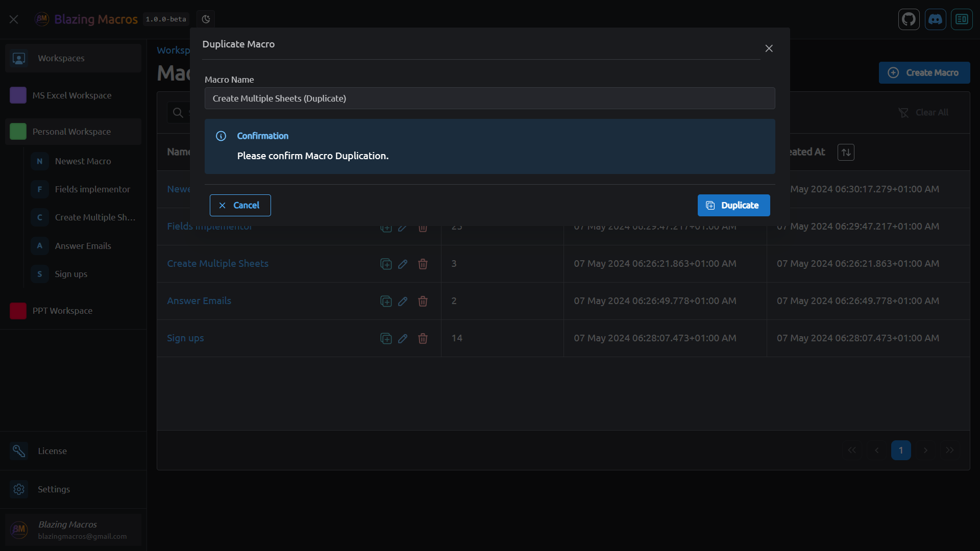Click the purple MS Excel workspace swatch
This screenshot has height=551, width=980.
[18, 95]
